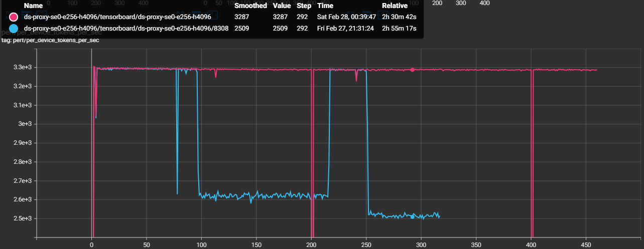Click the blue curve's sharp dip near step 78

click(x=177, y=193)
